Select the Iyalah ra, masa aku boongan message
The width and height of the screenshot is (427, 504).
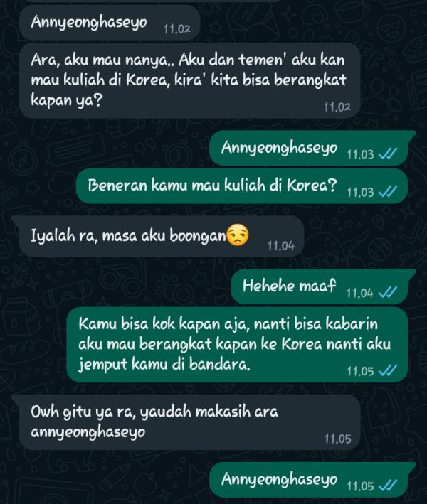(x=158, y=236)
